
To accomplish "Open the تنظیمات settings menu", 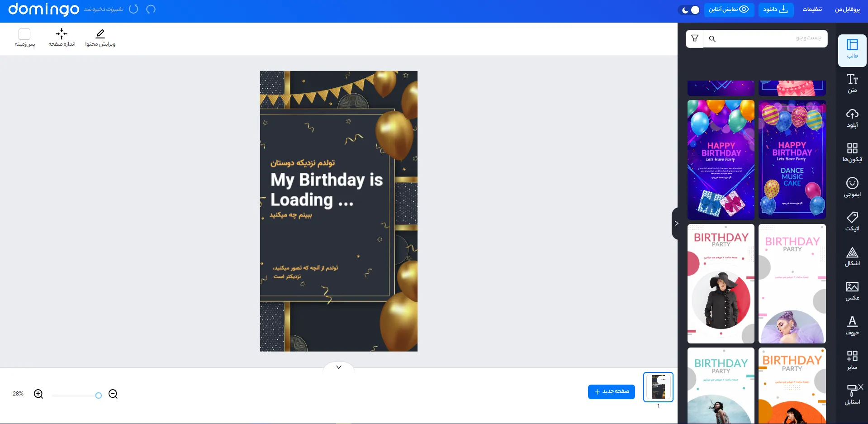I will coord(812,9).
